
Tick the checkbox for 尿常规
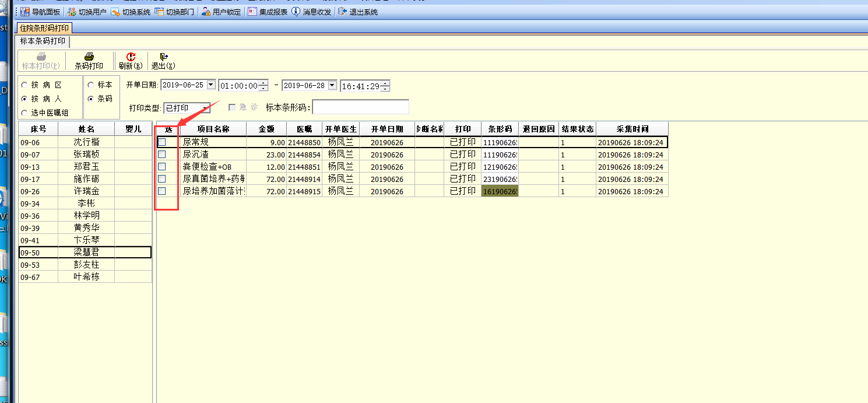click(x=162, y=142)
